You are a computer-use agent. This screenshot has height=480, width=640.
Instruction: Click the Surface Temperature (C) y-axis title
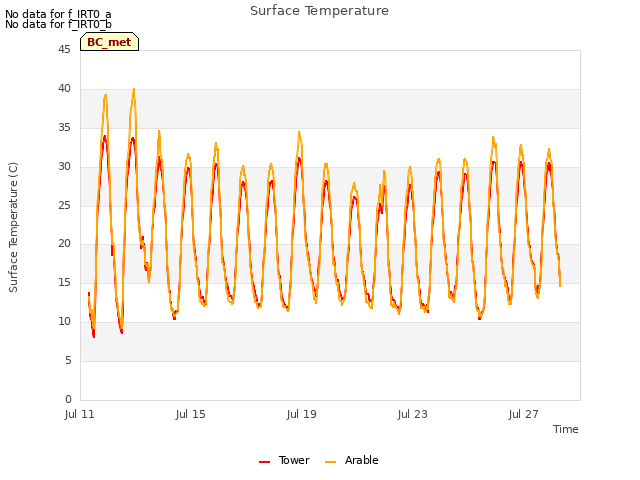[13, 227]
